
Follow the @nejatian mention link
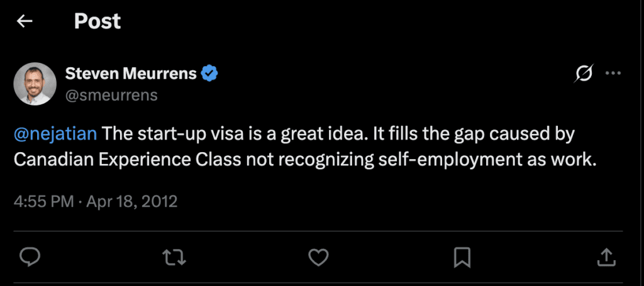click(55, 134)
